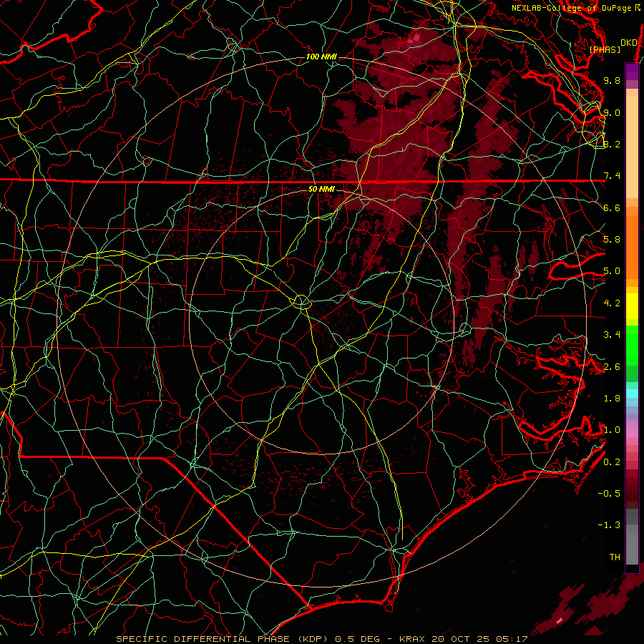644x644 pixels.
Task: Click the "7.4" scale value
Action: tap(612, 176)
